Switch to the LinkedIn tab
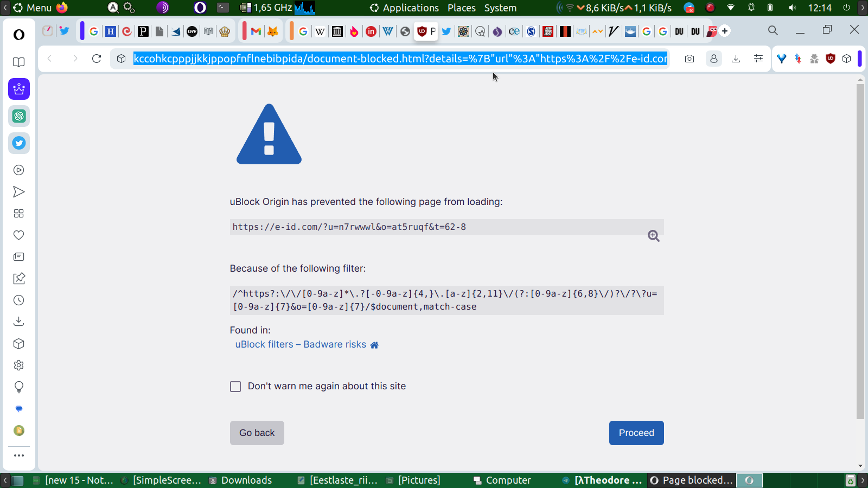 point(371,31)
